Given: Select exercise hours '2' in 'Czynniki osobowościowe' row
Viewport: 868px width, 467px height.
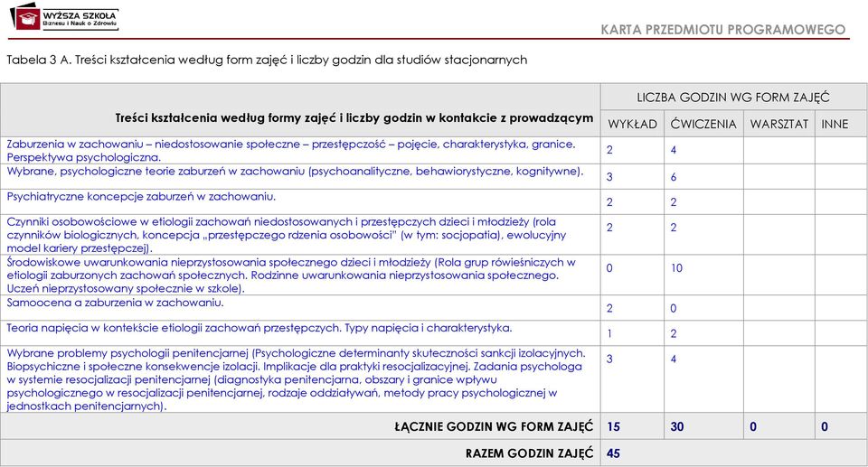Looking at the screenshot, I should [674, 228].
